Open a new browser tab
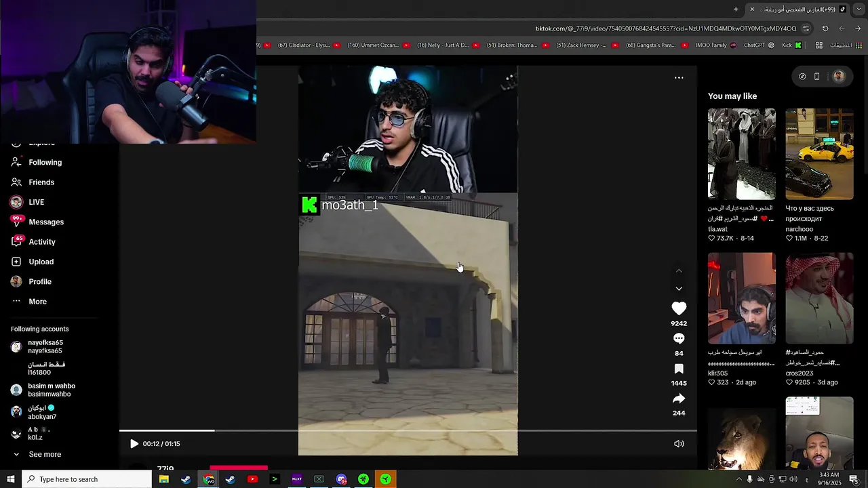868x488 pixels. (736, 9)
